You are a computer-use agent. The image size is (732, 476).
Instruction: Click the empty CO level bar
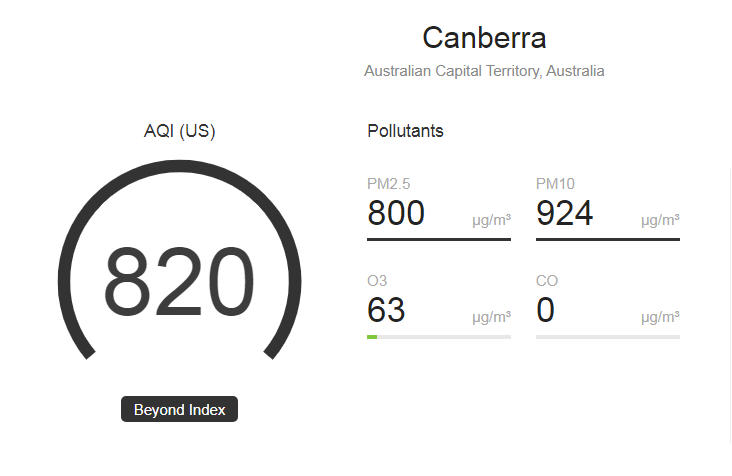[608, 337]
